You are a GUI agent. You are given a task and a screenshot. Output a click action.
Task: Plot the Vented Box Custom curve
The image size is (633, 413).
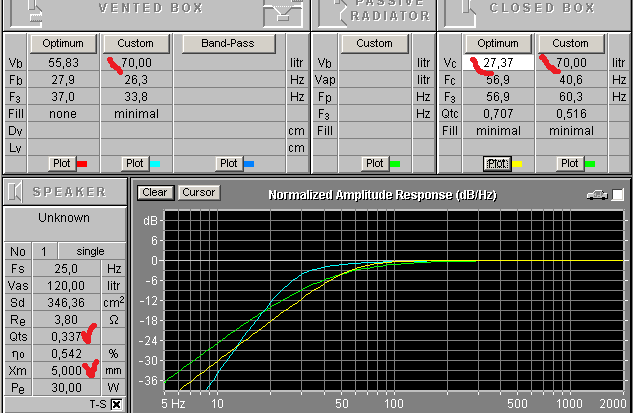(134, 164)
